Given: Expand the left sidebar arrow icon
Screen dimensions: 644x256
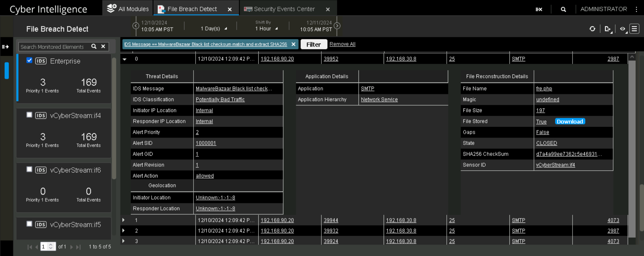Looking at the screenshot, I should point(5,47).
